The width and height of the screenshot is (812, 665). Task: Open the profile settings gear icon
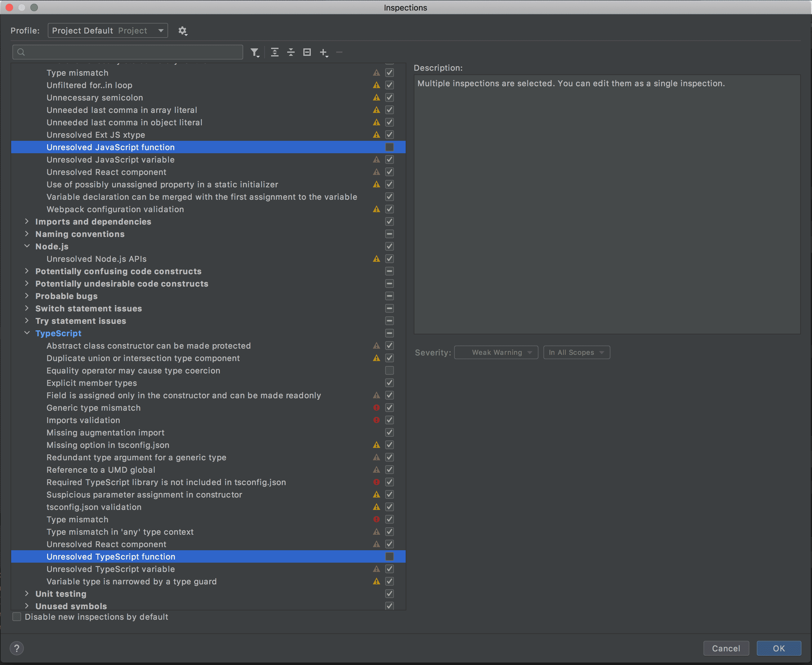183,31
